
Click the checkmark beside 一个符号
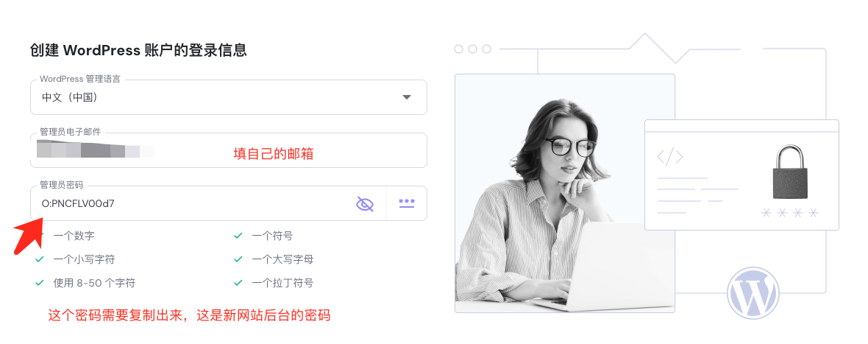click(x=238, y=236)
